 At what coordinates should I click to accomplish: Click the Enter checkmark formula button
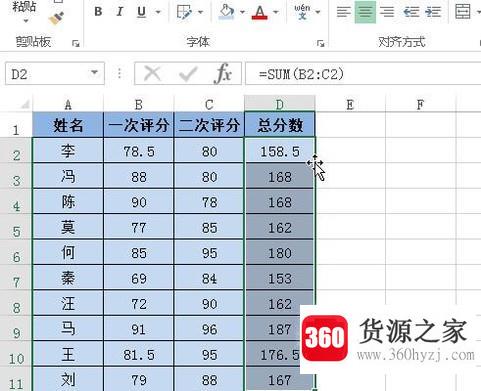pyautogui.click(x=188, y=74)
